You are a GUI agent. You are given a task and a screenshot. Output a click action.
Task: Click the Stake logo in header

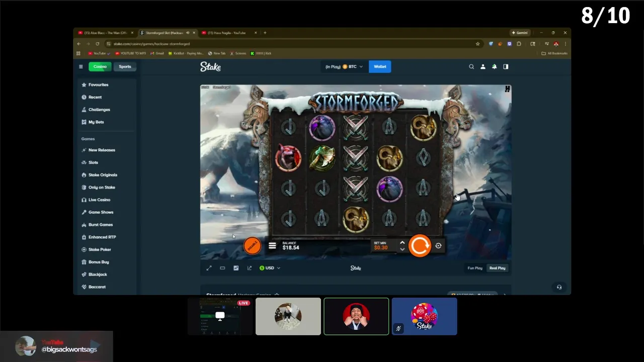pos(210,66)
